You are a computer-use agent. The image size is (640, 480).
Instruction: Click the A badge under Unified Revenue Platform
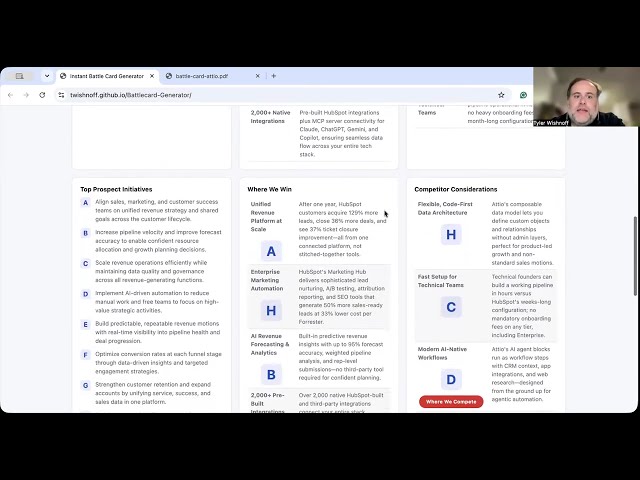[271, 251]
